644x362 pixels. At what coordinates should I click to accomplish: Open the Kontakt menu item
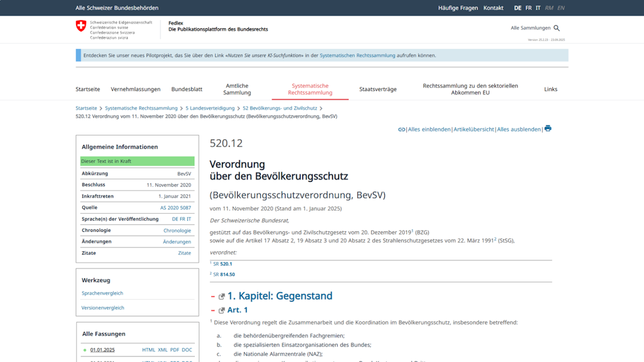tap(493, 8)
